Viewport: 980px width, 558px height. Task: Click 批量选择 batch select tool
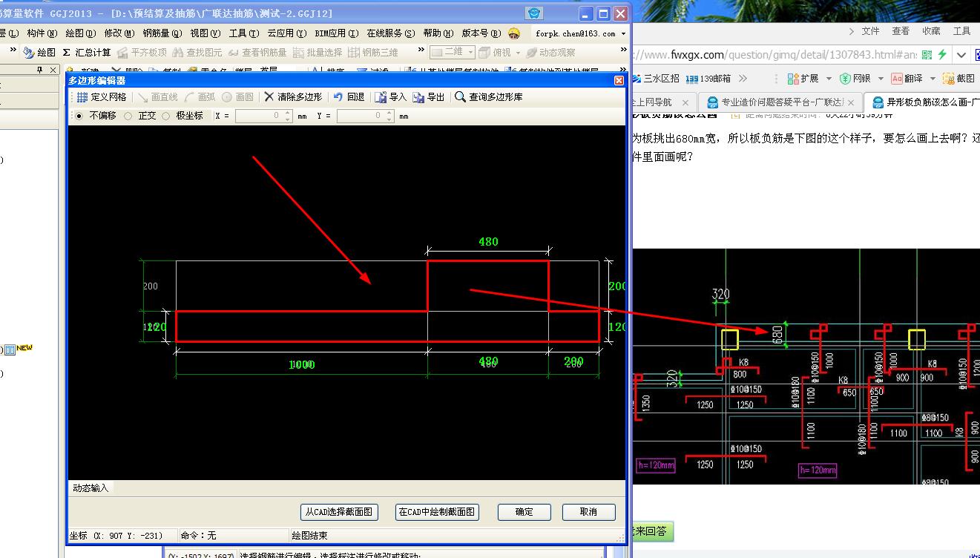coord(318,53)
